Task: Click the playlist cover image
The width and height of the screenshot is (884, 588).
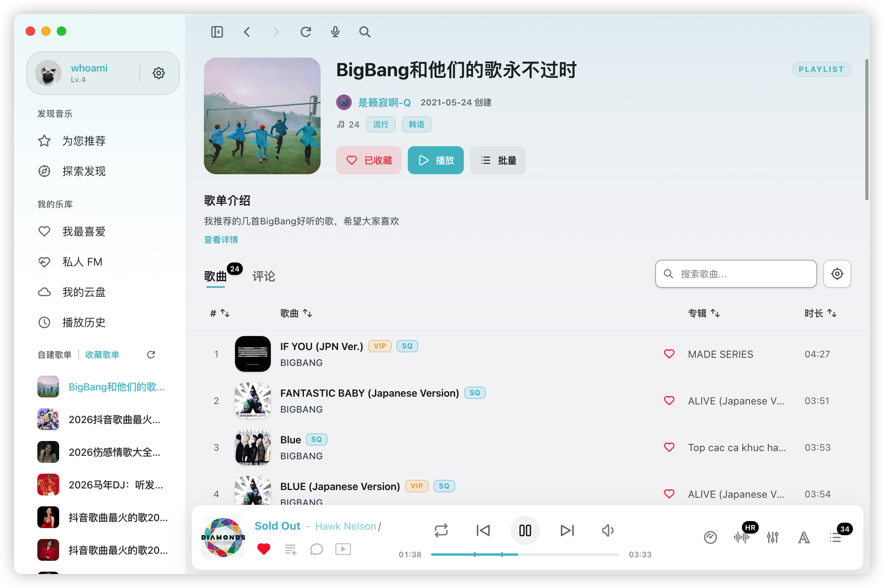Action: 262,116
